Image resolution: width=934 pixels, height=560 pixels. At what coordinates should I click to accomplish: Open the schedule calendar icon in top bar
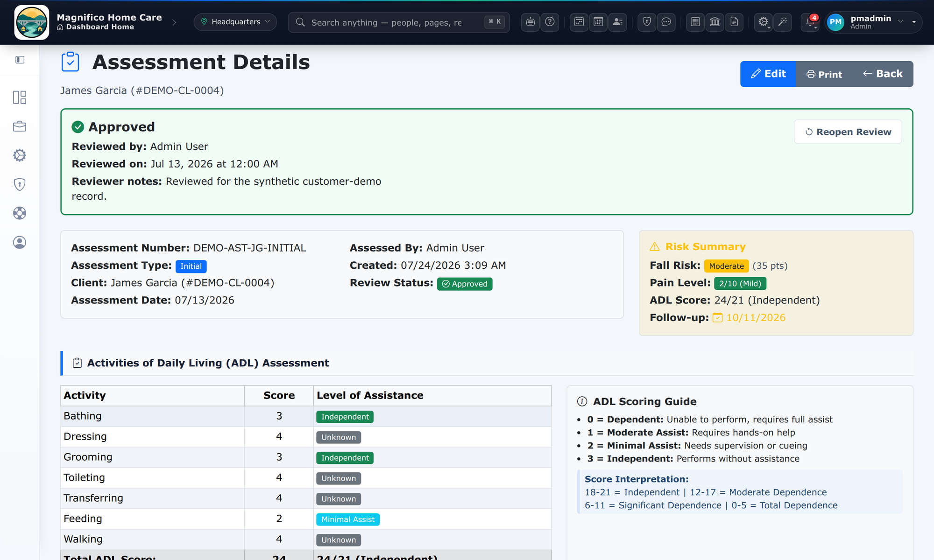point(579,22)
